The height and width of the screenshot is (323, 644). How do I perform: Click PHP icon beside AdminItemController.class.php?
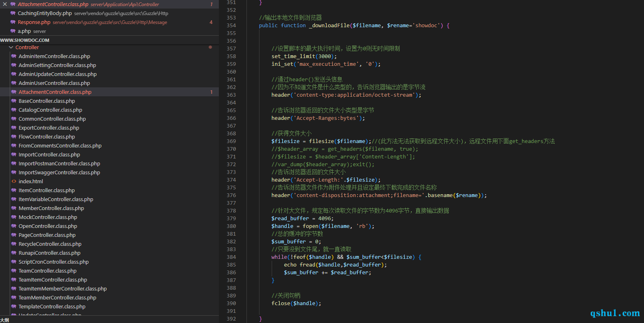click(14, 56)
